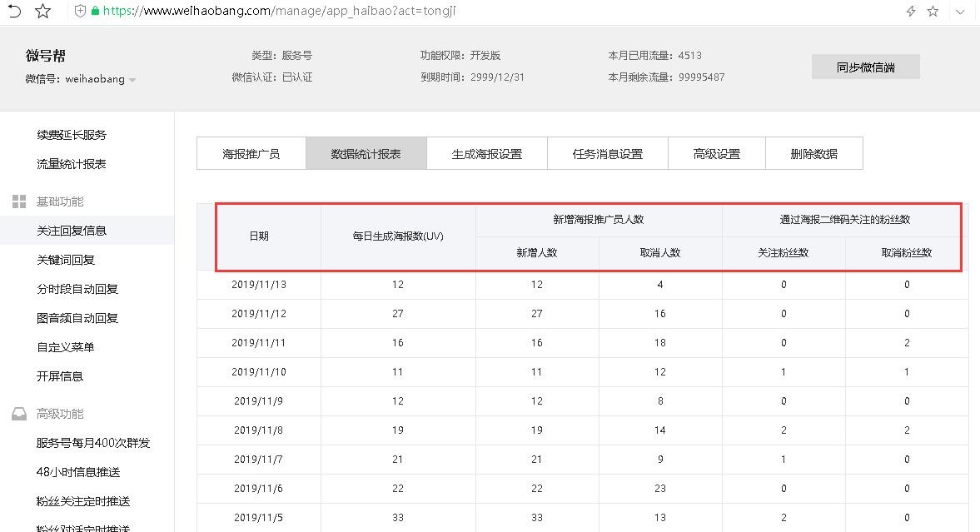
Task: Go to the 高级设置 tab
Action: click(717, 154)
